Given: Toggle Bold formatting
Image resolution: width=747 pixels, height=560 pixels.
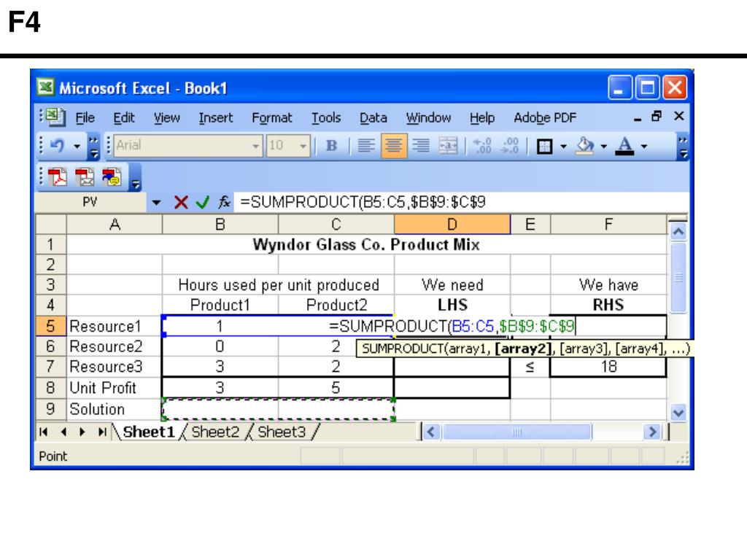Looking at the screenshot, I should [332, 146].
